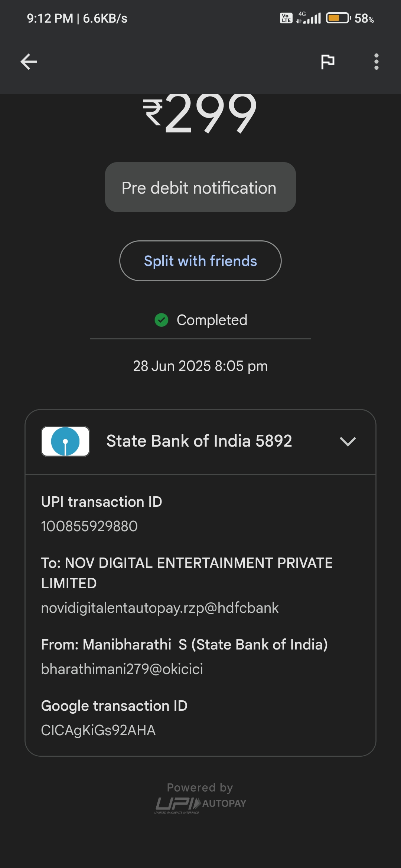Tap the novidigitalentautopay UPI address
This screenshot has width=401, height=868.
point(160,608)
